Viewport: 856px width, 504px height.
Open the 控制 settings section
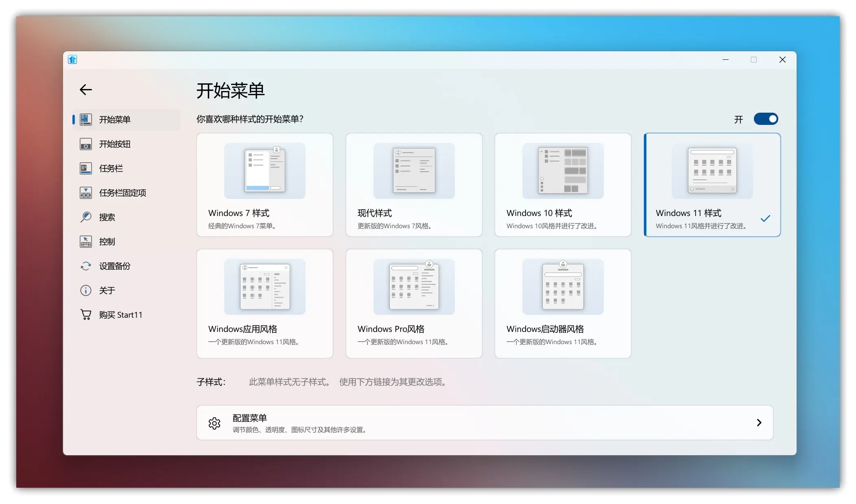[127, 242]
